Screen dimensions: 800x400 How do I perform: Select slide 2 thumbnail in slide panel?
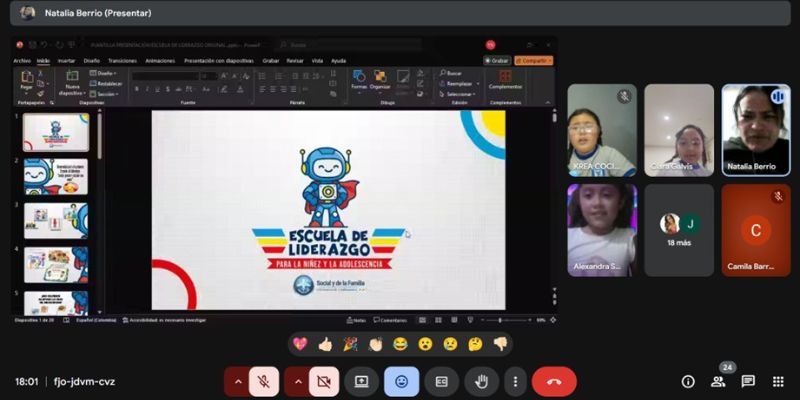[56, 177]
